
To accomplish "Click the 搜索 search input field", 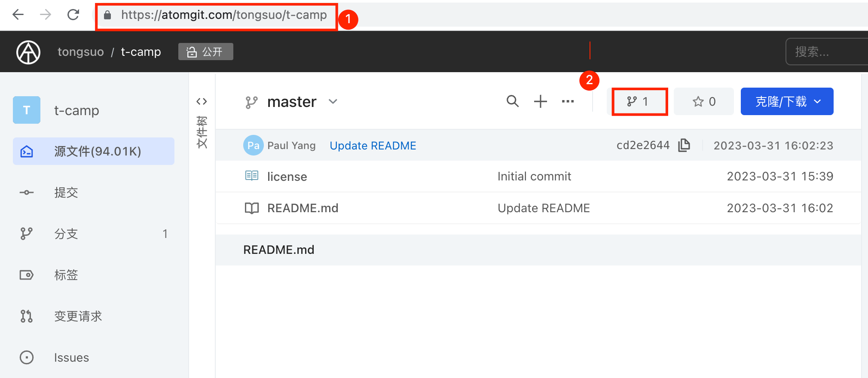I will click(x=825, y=52).
